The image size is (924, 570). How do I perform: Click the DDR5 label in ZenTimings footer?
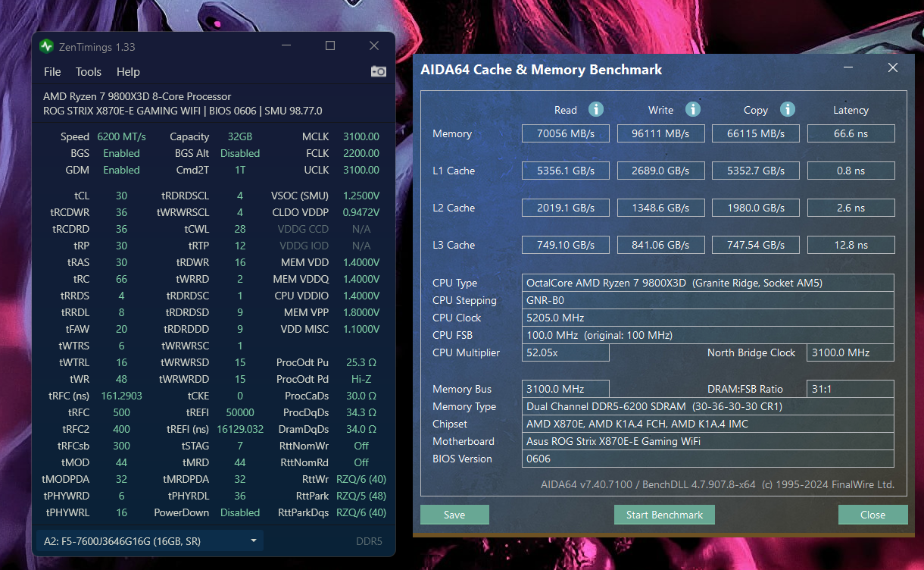(369, 541)
